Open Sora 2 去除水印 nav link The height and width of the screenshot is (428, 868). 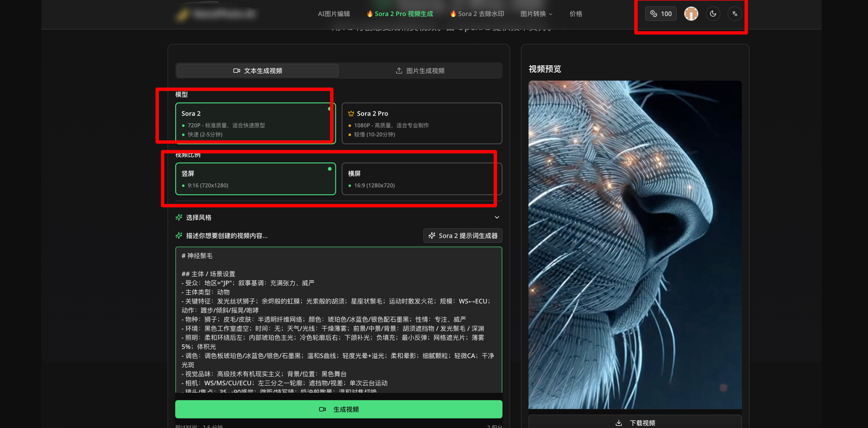tap(477, 14)
